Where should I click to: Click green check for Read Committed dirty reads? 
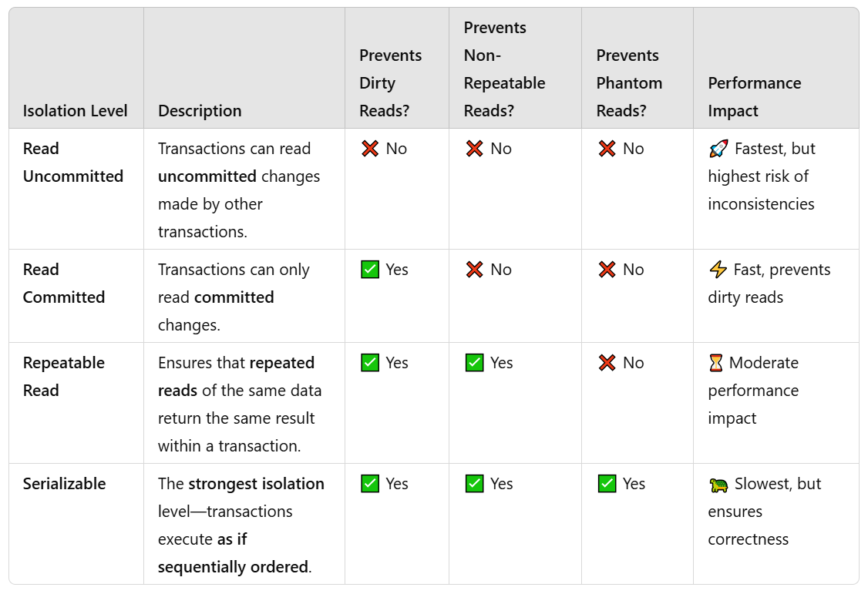[370, 270]
